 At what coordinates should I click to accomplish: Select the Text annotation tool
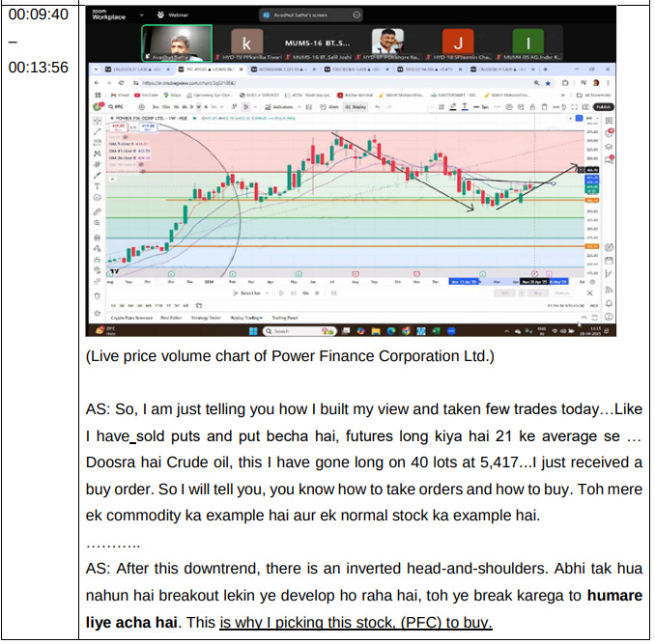point(97,186)
